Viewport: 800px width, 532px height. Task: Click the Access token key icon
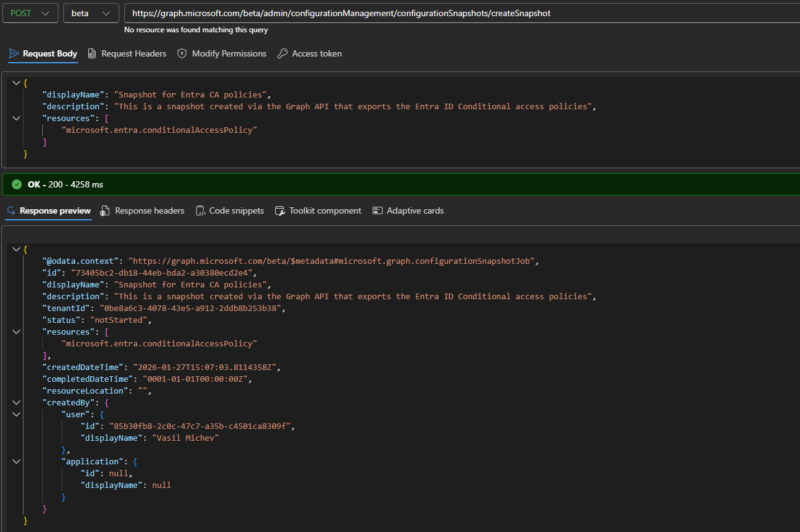[x=282, y=54]
